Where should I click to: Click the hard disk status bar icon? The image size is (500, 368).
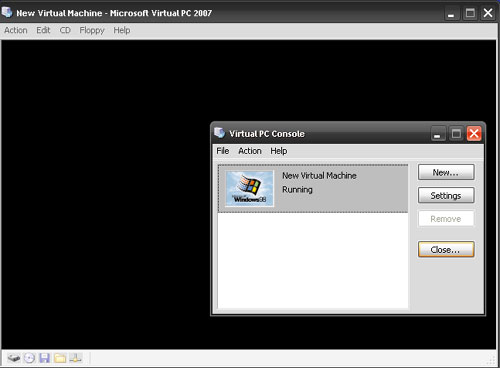(14, 358)
